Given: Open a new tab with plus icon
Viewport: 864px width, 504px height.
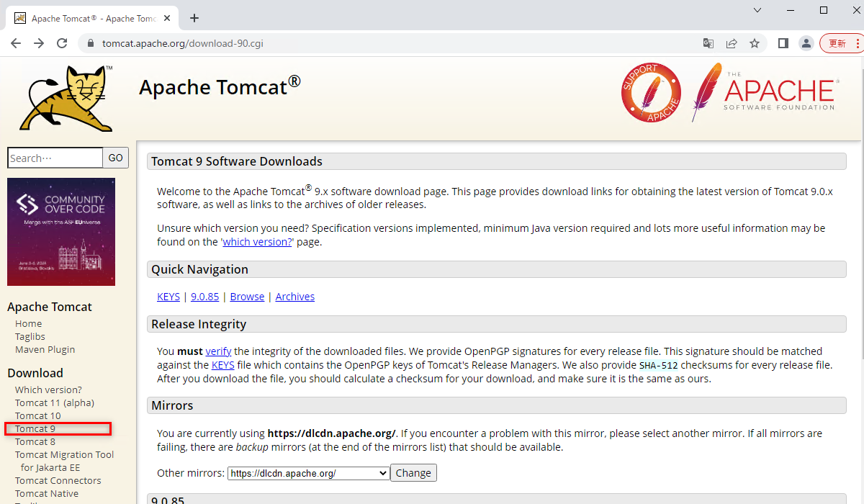Looking at the screenshot, I should pos(194,18).
